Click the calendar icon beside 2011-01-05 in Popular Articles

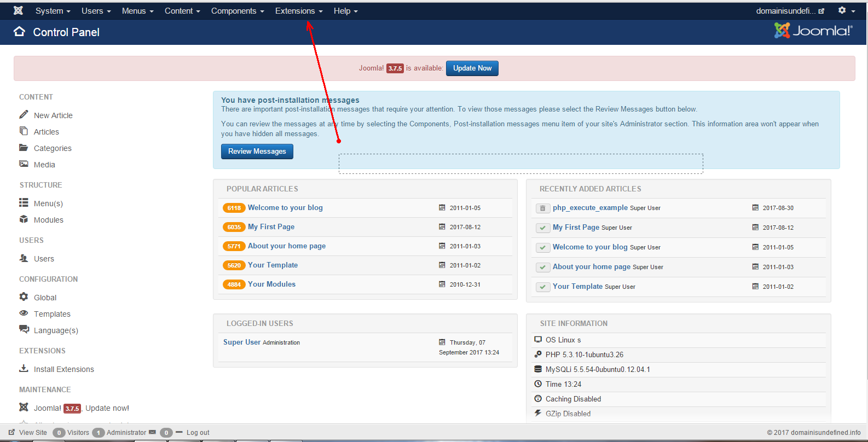[x=442, y=207]
